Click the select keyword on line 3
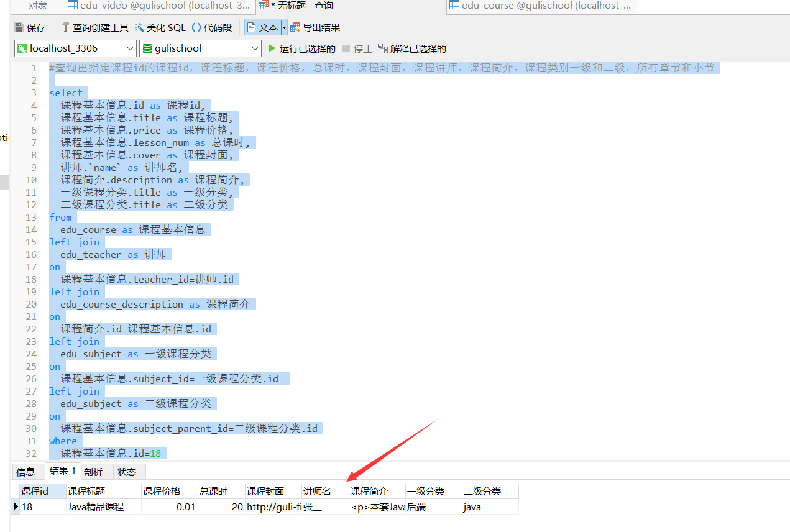The image size is (790, 532). (66, 93)
